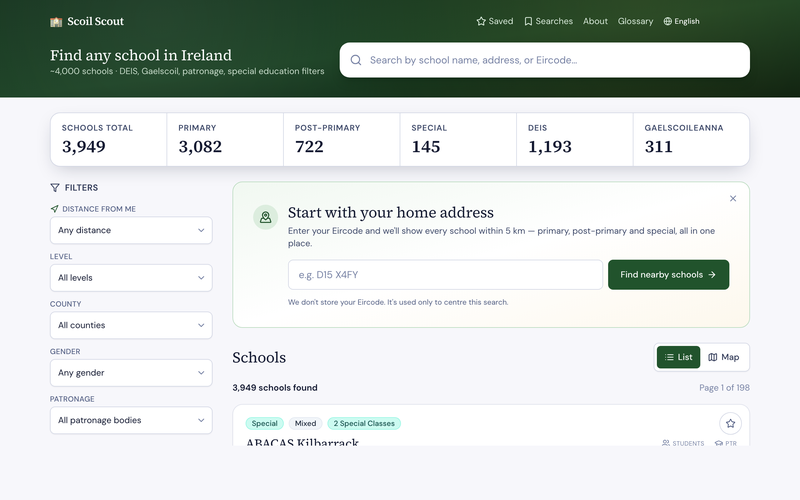Focus the school name search field

(x=544, y=60)
